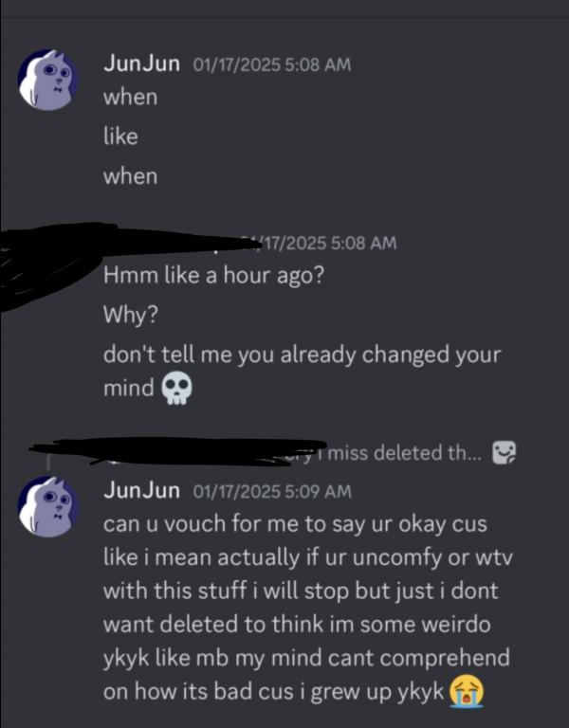Open JunJun's avatar on first message
Image resolution: width=569 pixels, height=728 pixels.
click(47, 80)
